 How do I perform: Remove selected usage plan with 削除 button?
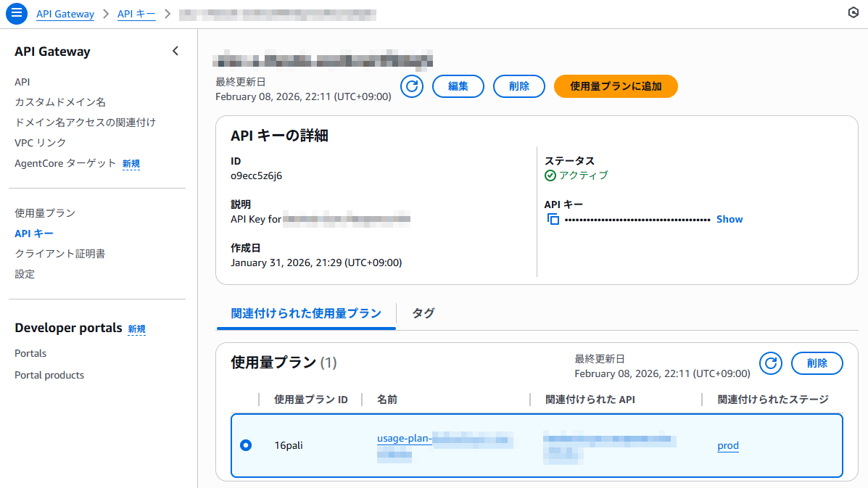point(817,363)
